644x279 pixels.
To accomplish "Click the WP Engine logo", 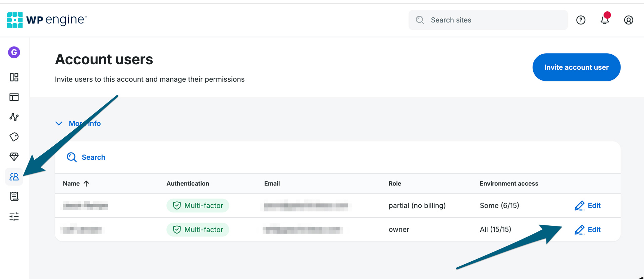I will click(x=47, y=20).
